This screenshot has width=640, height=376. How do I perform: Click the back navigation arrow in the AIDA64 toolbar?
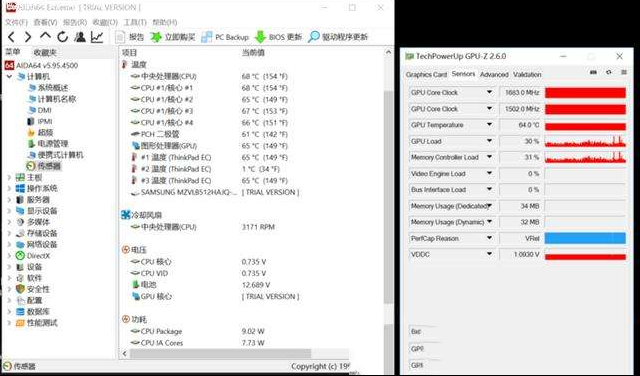11,37
